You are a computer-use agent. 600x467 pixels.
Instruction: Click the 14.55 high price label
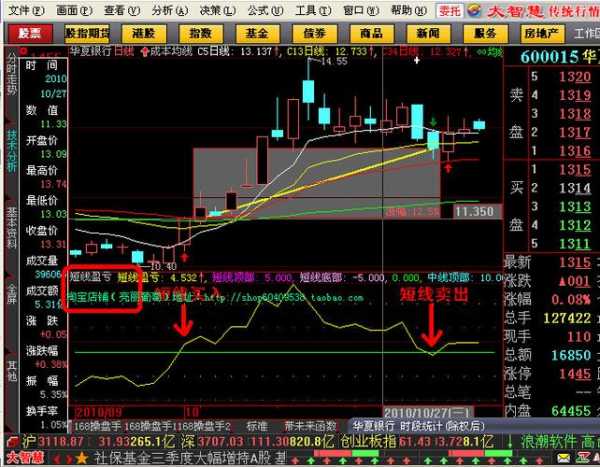click(x=334, y=61)
